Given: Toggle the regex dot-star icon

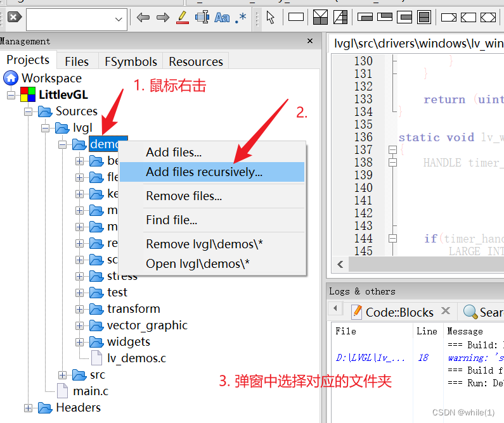Looking at the screenshot, I should [240, 18].
